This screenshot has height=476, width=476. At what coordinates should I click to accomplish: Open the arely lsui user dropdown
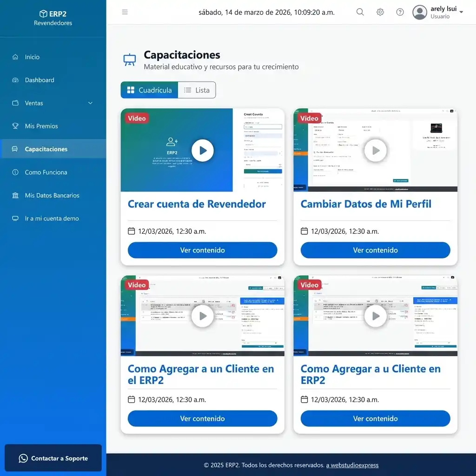[x=461, y=12]
